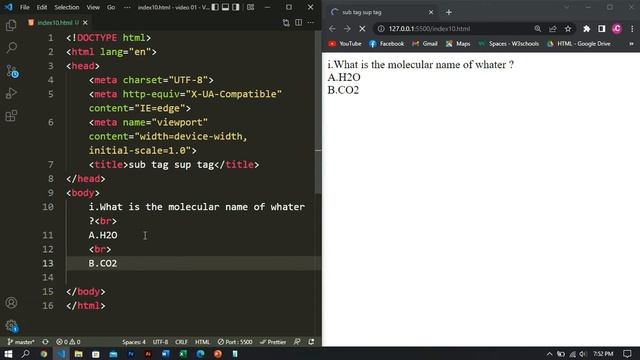Open the Manage gear menu
This screenshot has height=360, width=640.
(x=11, y=325)
